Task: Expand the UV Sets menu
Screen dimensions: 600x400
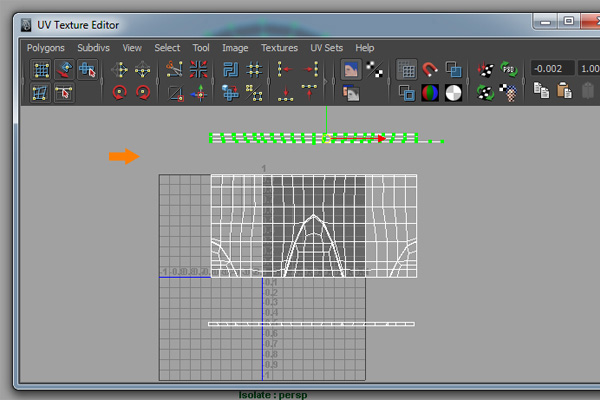Action: (327, 47)
